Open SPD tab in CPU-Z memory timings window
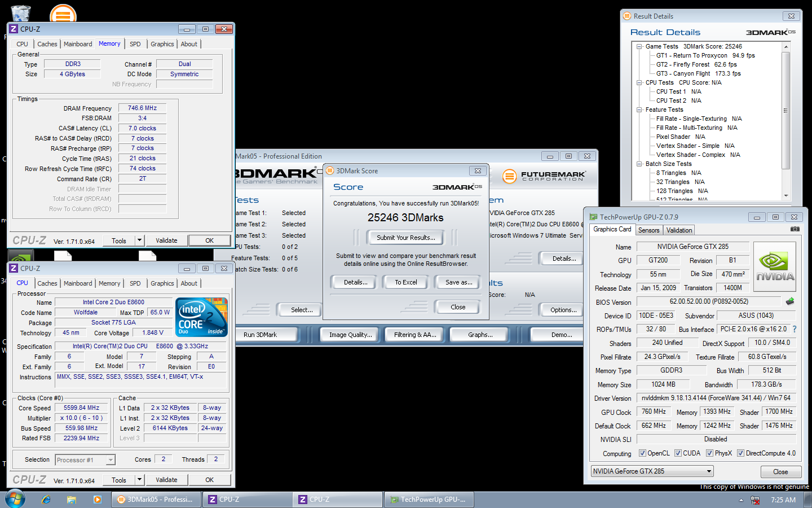812x508 pixels. [x=135, y=44]
